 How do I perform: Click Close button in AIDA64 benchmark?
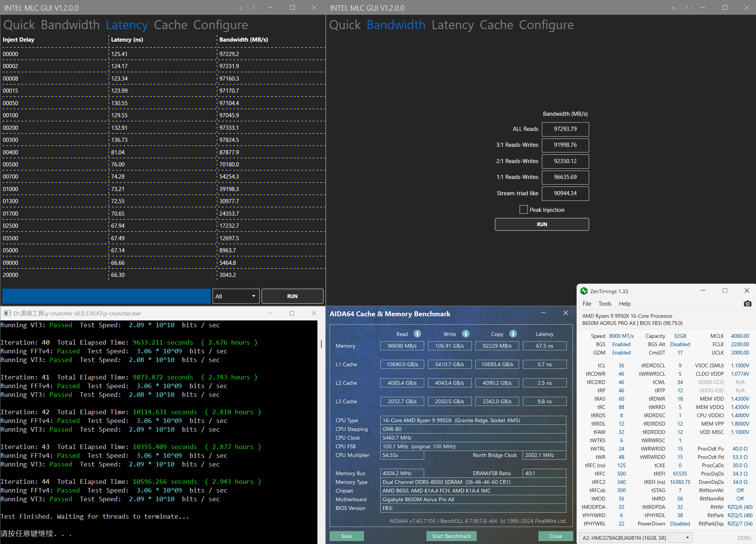(x=555, y=536)
